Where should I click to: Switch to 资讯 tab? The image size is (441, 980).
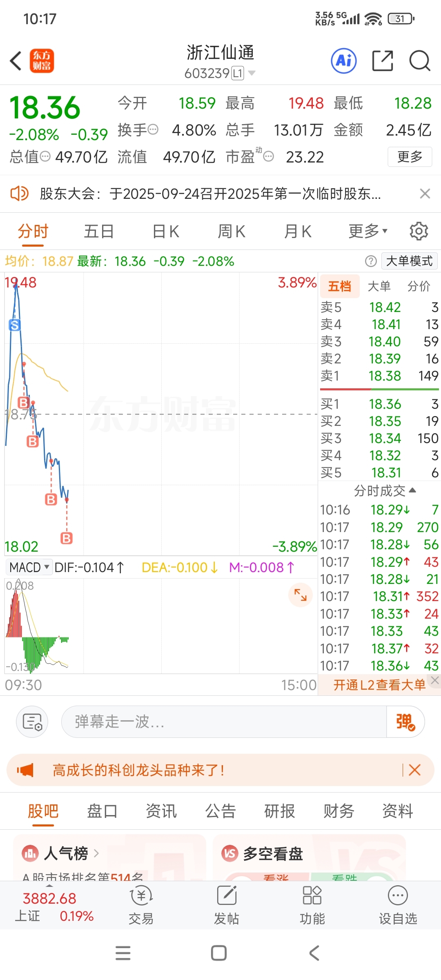pyautogui.click(x=161, y=811)
